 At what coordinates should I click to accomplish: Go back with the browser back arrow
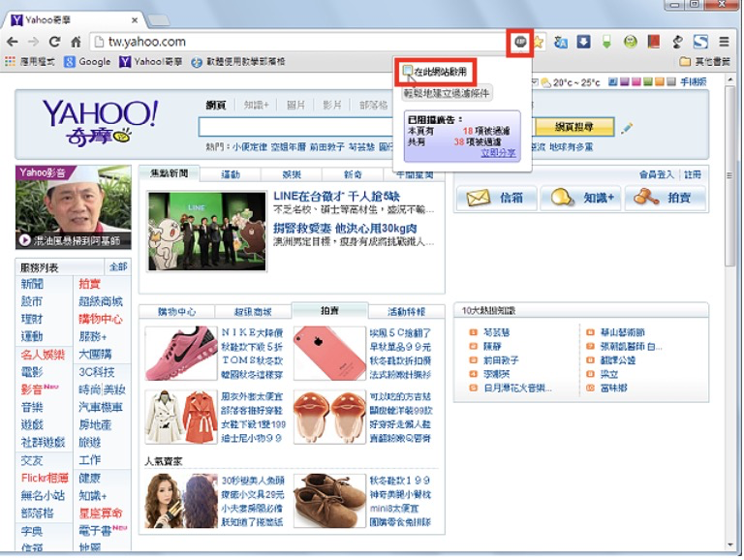tap(13, 42)
